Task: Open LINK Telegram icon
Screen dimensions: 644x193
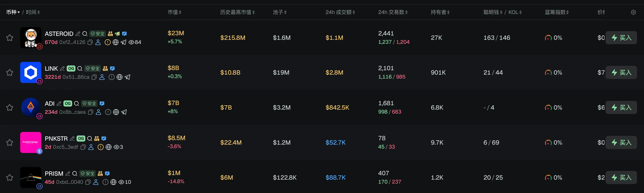Action: click(127, 77)
